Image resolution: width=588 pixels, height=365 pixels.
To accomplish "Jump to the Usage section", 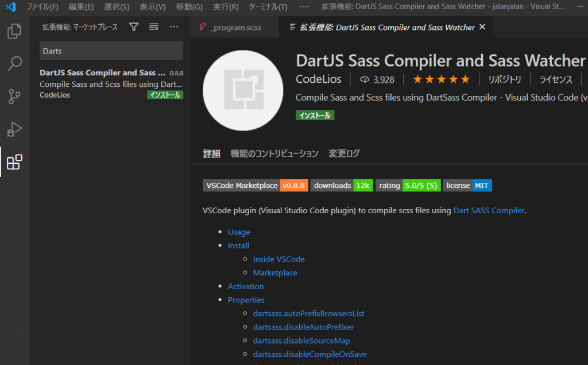I will pyautogui.click(x=239, y=232).
